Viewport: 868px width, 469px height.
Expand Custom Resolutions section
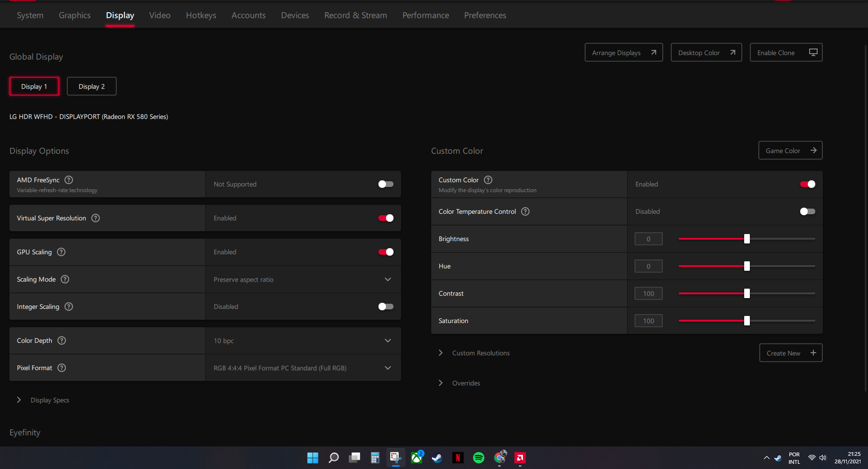coord(474,353)
